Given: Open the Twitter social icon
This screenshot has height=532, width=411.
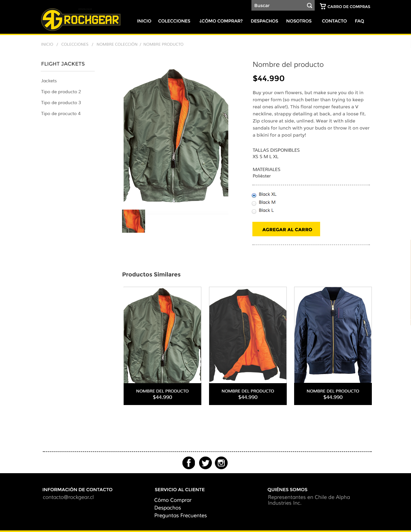Looking at the screenshot, I should click(x=205, y=463).
